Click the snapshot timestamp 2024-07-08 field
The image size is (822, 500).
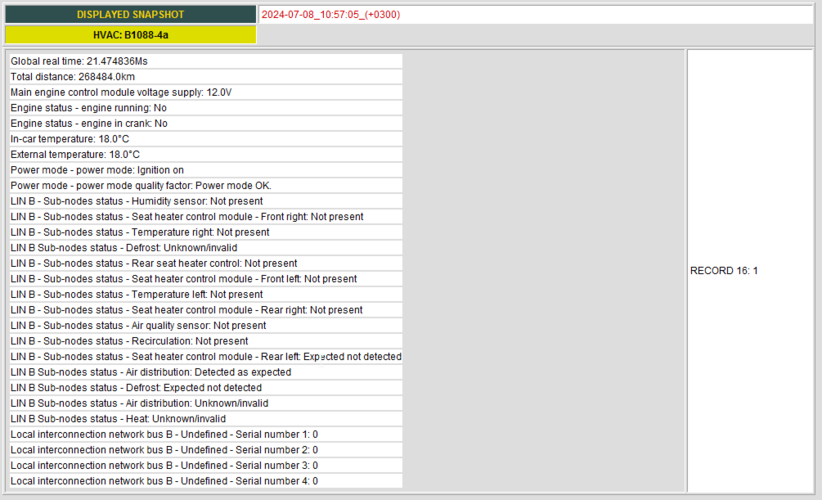coord(535,15)
